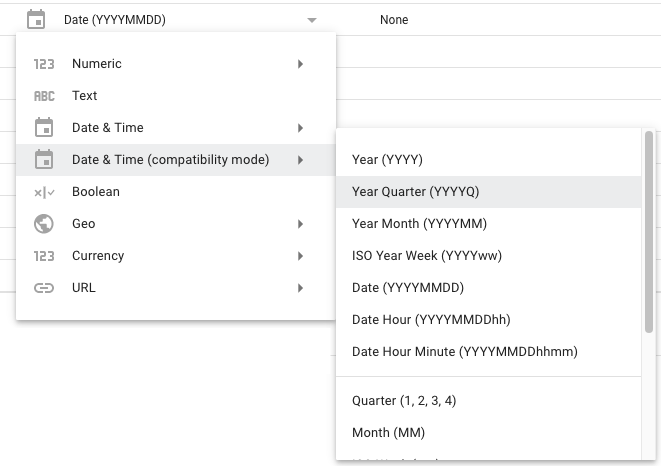The width and height of the screenshot is (661, 466).
Task: Expand the Currency submenu arrow
Action: (x=300, y=256)
